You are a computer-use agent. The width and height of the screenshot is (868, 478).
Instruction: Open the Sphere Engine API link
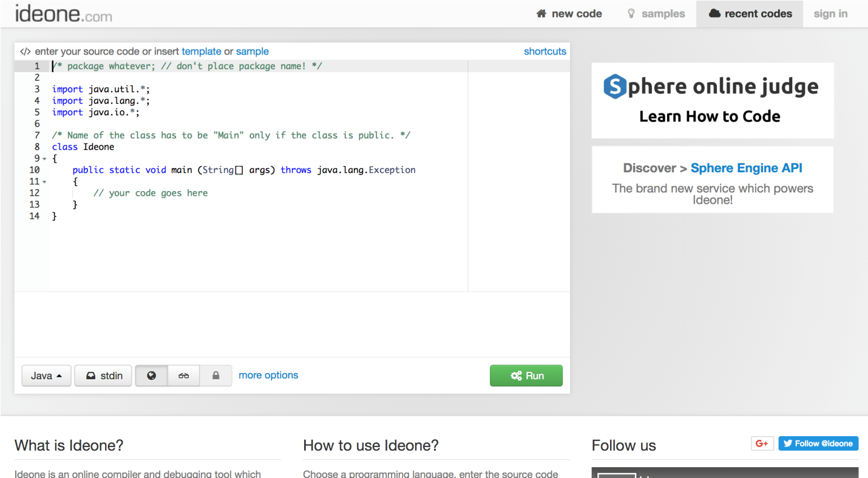746,168
